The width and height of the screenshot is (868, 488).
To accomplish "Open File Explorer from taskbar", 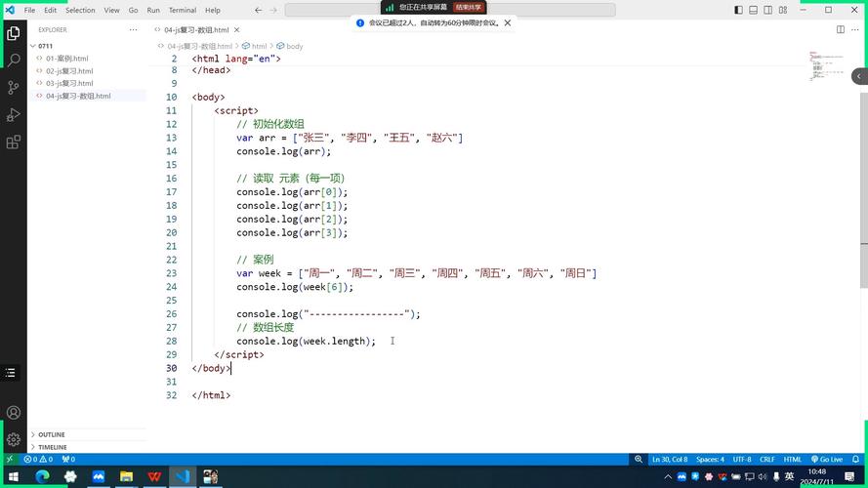I will [x=126, y=476].
